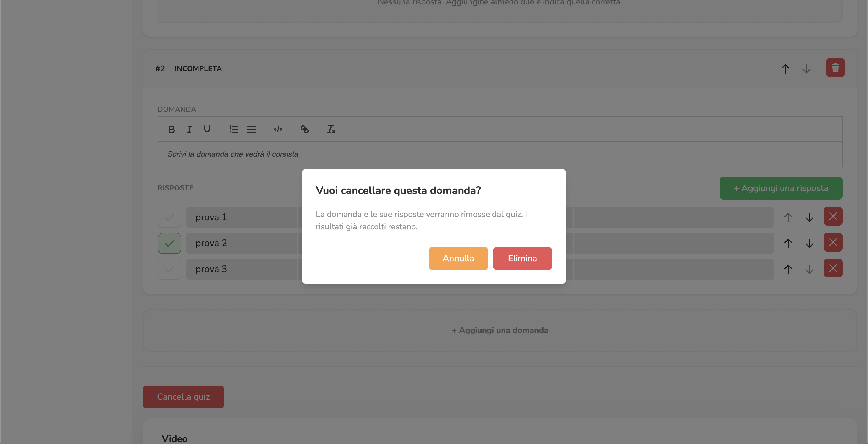Insert a numbered list in the question editor
This screenshot has height=444, width=868.
tap(234, 129)
